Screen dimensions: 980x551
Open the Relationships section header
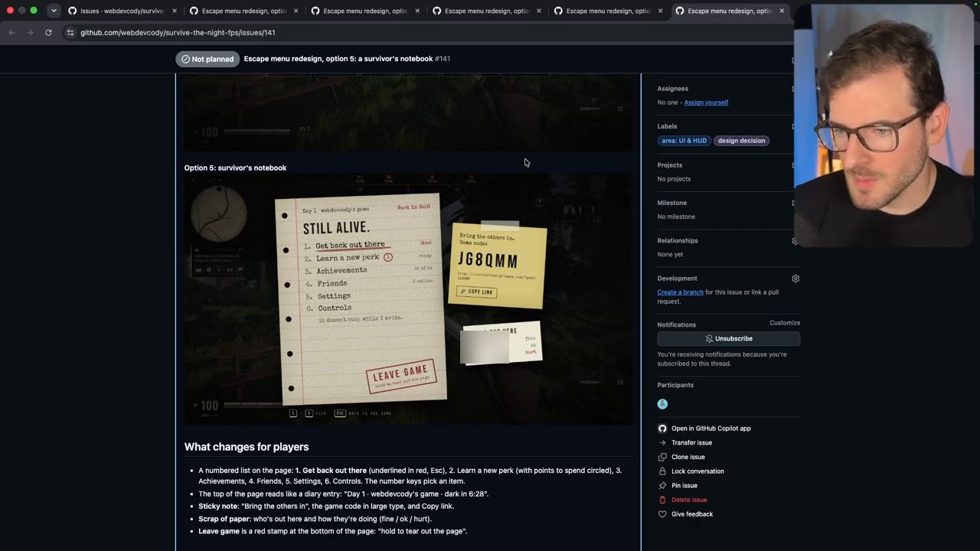coord(678,241)
